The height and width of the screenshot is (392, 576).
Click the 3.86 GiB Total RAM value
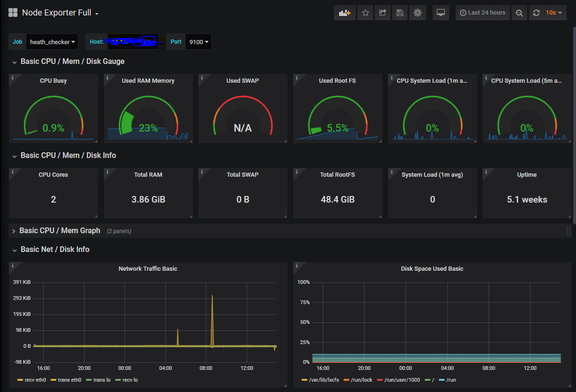click(x=148, y=200)
